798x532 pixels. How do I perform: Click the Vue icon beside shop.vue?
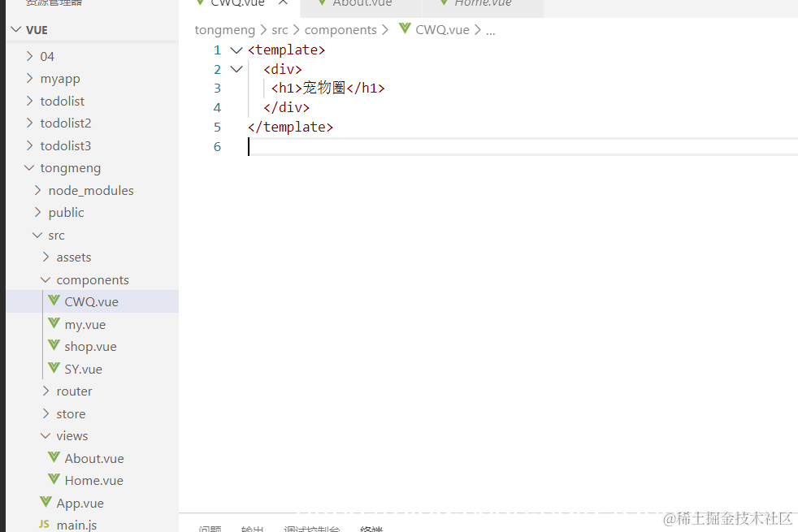click(54, 345)
